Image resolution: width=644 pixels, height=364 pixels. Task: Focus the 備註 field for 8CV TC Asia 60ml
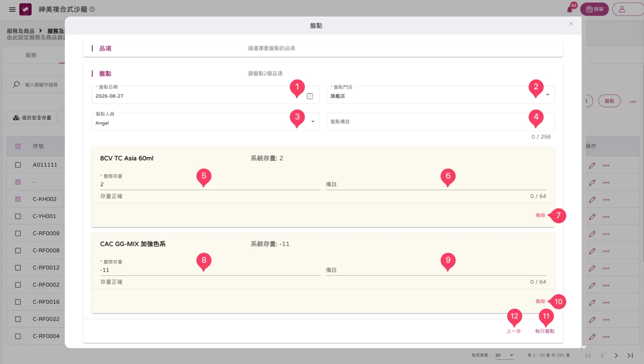pos(436,184)
